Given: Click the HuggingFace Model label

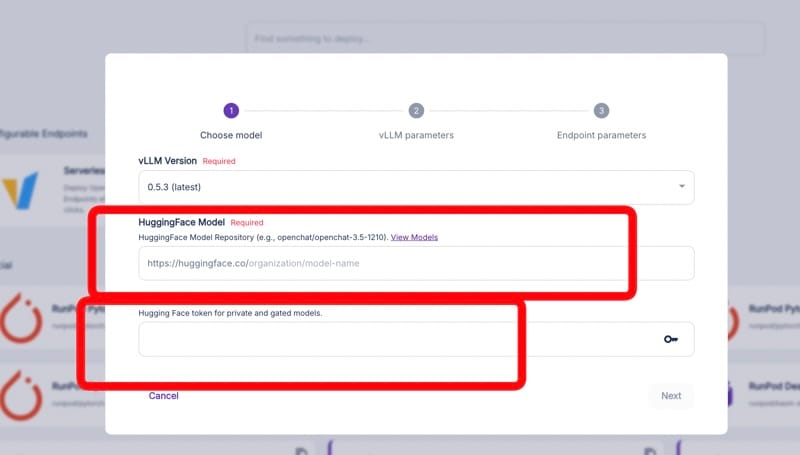Looking at the screenshot, I should pyautogui.click(x=181, y=222).
